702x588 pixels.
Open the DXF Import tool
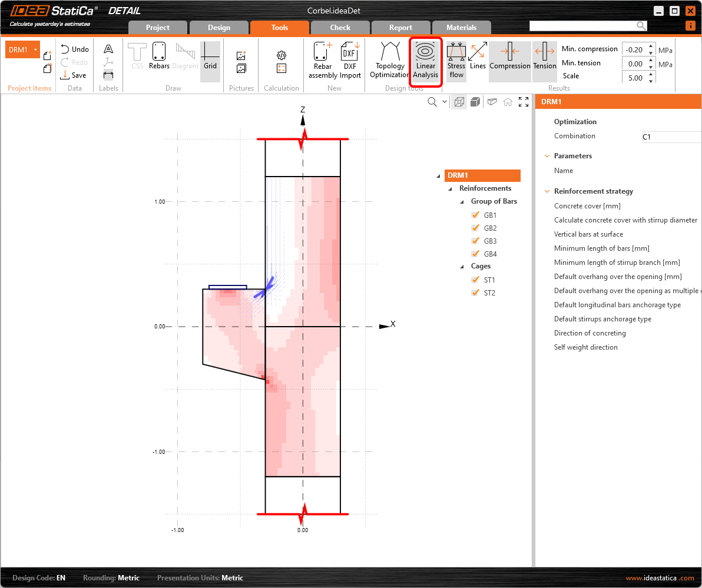click(x=350, y=59)
